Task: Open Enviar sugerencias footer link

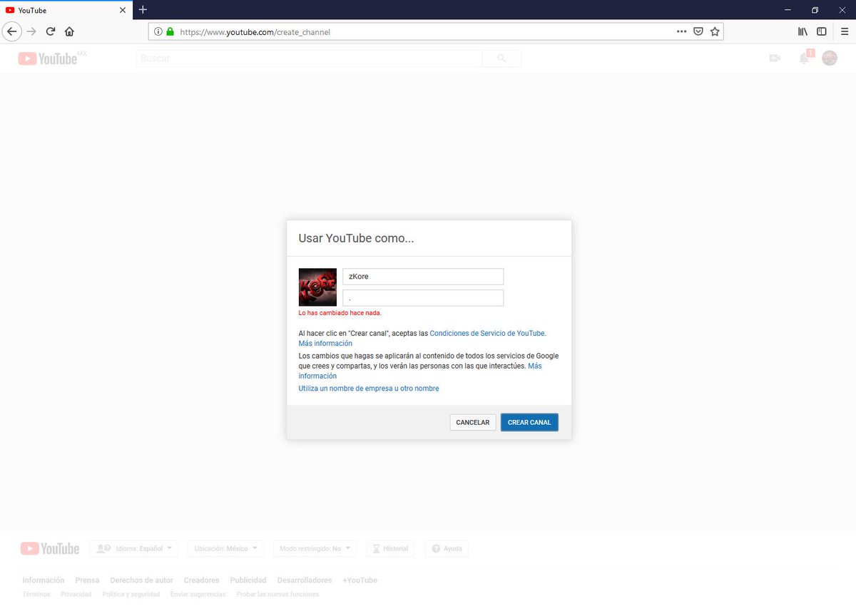Action: 198,594
